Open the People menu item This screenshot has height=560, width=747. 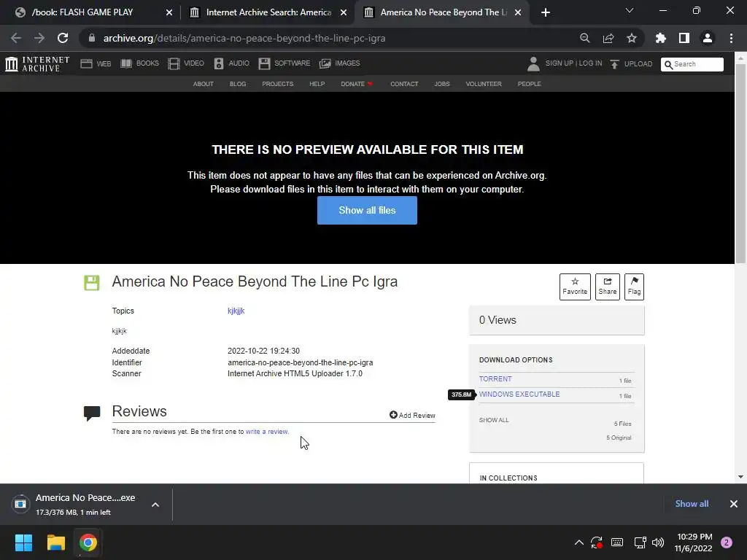530,84
